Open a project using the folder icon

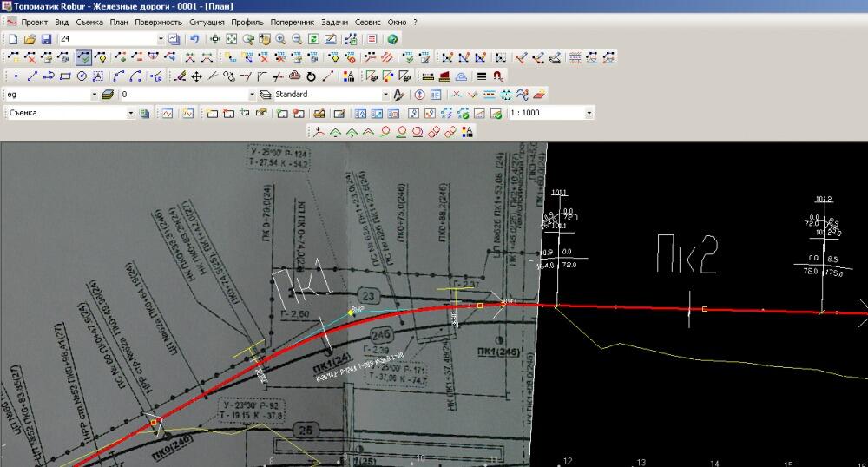(30, 39)
